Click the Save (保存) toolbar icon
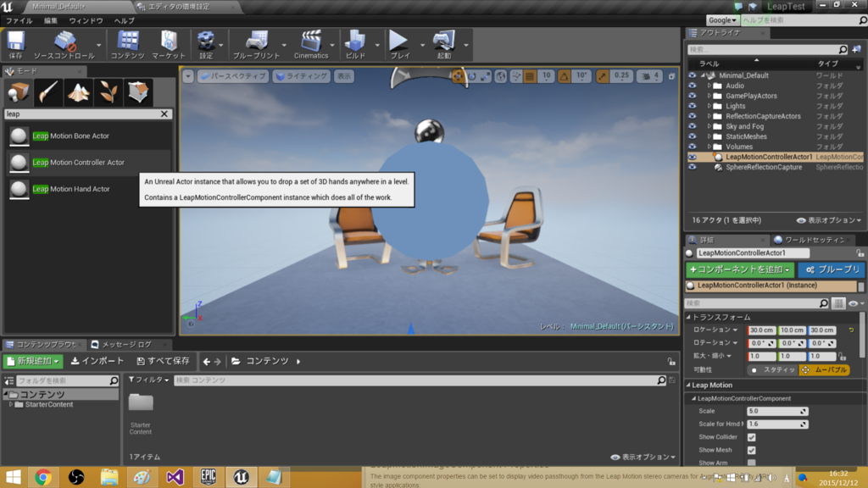 (x=15, y=45)
